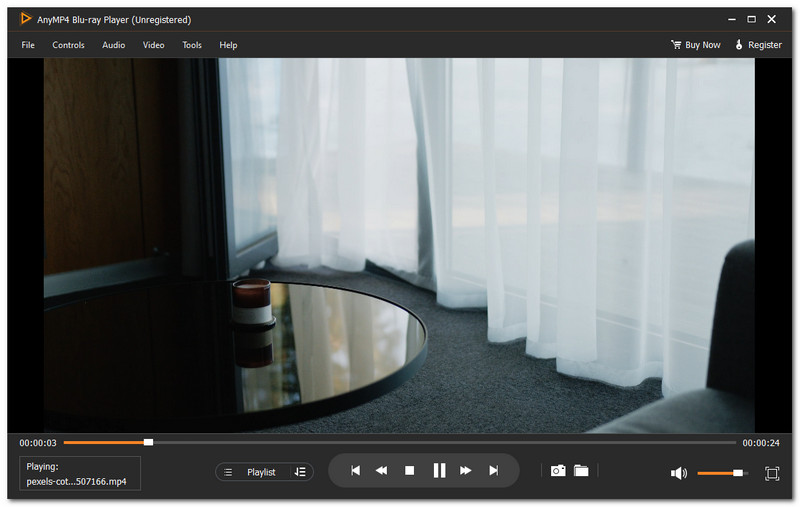Click the video display area

(399, 245)
